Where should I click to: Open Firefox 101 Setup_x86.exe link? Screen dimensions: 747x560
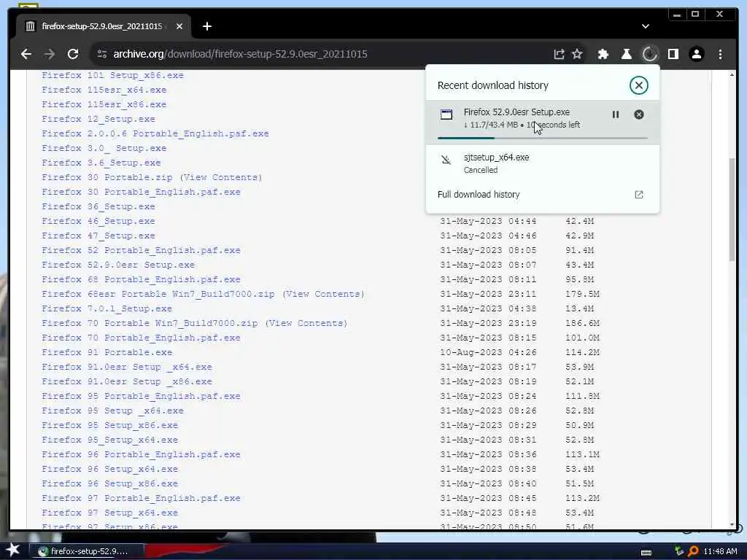point(112,75)
